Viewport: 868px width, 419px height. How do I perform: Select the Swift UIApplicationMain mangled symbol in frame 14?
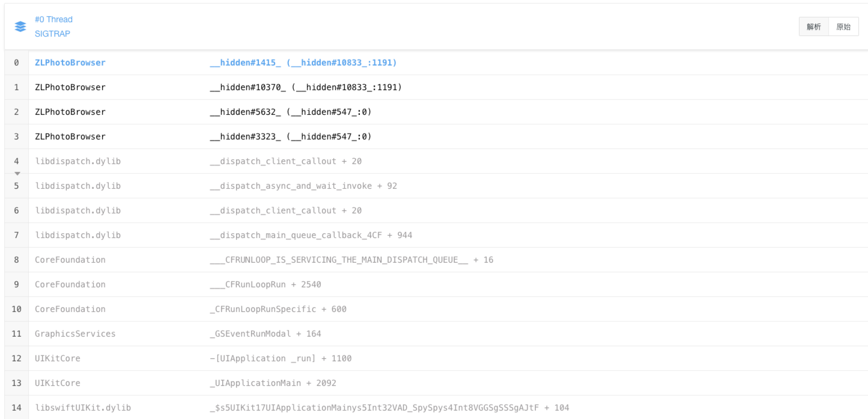[389, 408]
